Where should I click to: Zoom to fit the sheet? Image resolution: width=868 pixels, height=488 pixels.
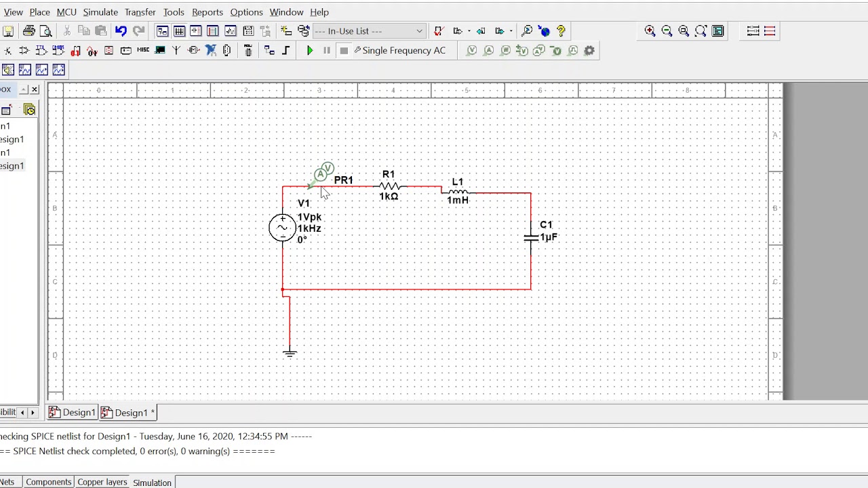701,31
